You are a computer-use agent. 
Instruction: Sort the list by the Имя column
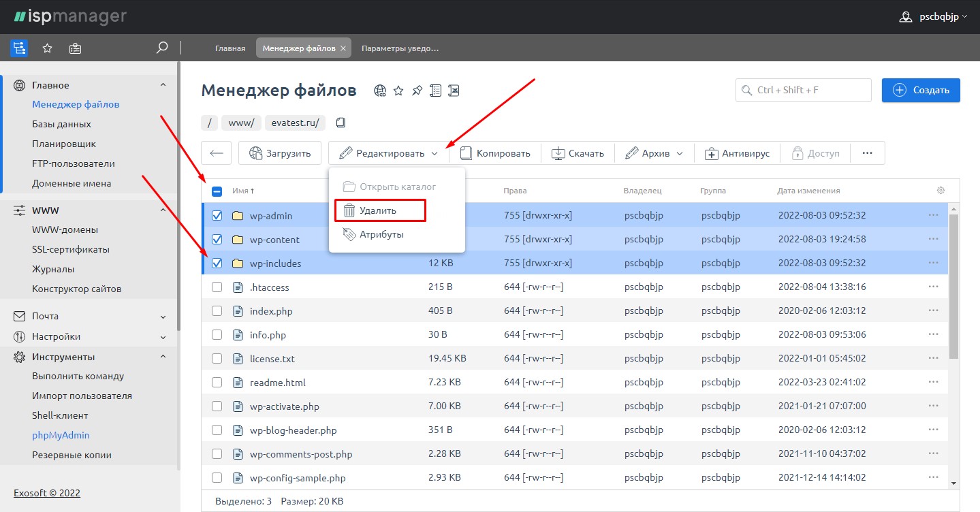(x=243, y=191)
